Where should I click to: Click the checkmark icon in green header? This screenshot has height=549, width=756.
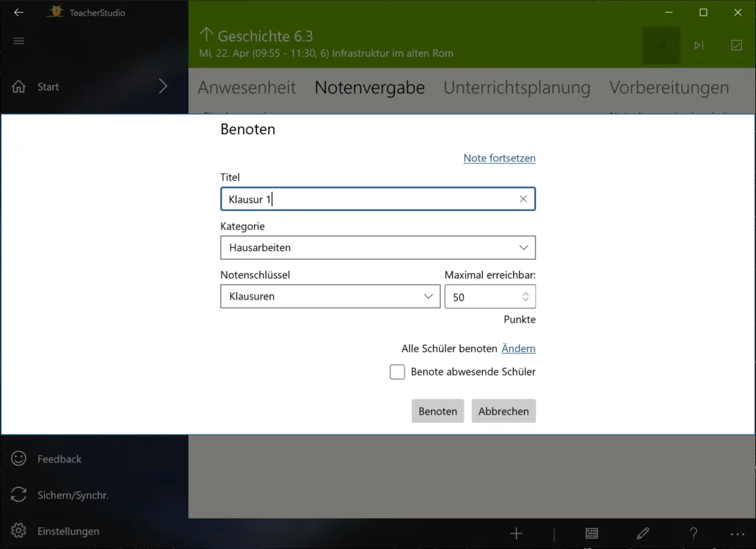tap(736, 45)
